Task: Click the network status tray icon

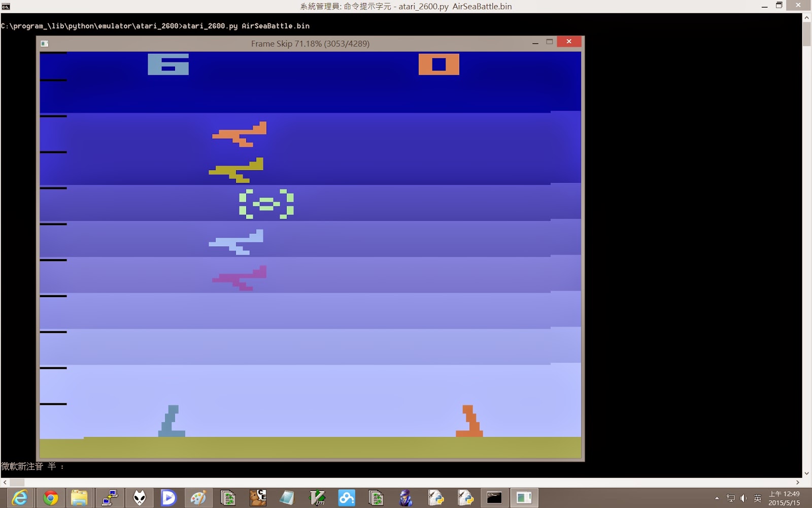Action: click(x=730, y=498)
